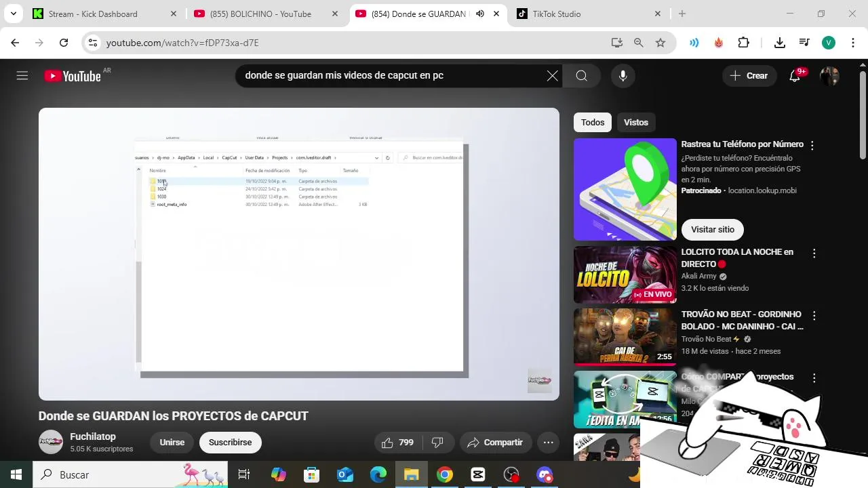Screen dimensions: 868x488
Task: Open Microsoft Edge from the taskbar
Action: [x=378, y=475]
